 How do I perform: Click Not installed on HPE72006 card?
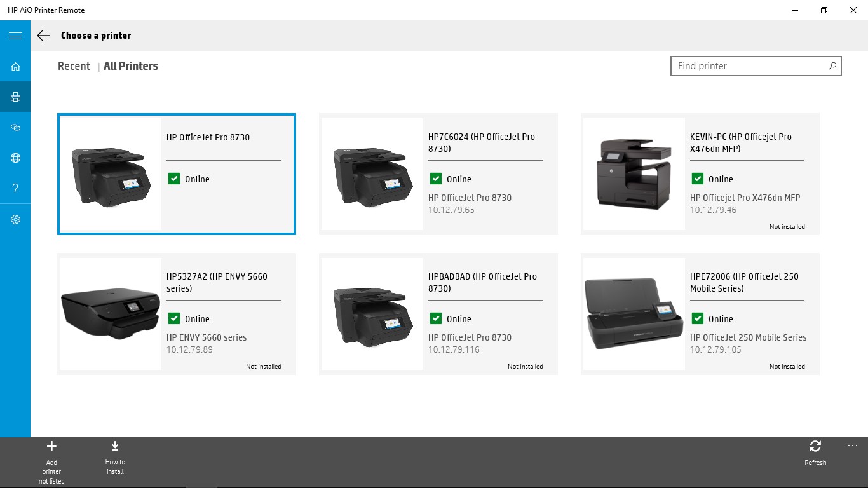click(787, 367)
